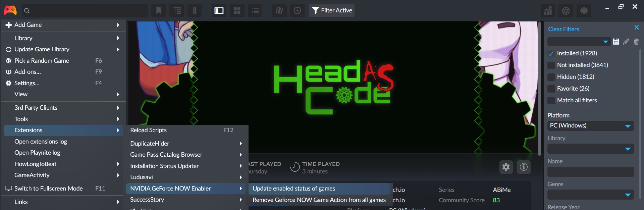Viewport: 644px width, 210px height.
Task: Select Remove Geforce NOW Game Action entry
Action: pos(319,200)
